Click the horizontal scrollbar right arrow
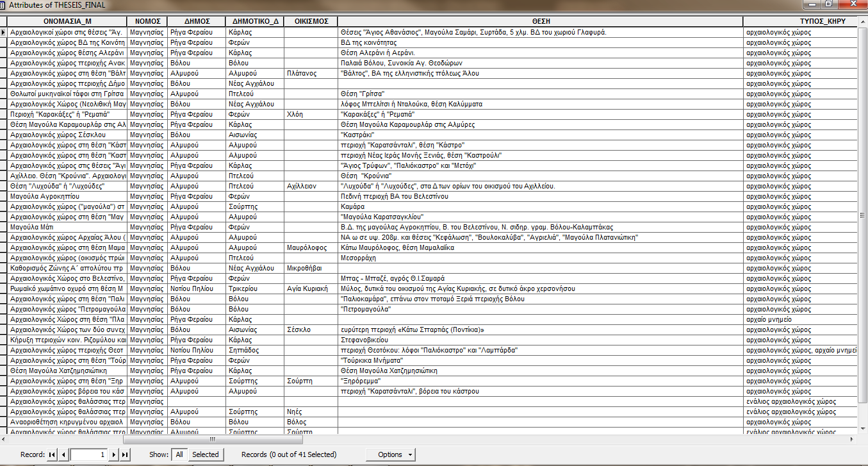The width and height of the screenshot is (868, 466). [x=853, y=439]
